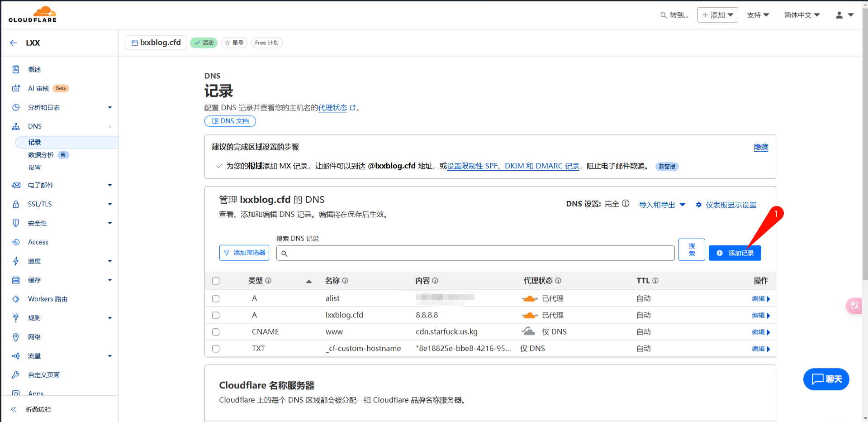Screen dimensions: 868x422
Task: Expand the 导入和导出 dropdown
Action: [x=662, y=205]
